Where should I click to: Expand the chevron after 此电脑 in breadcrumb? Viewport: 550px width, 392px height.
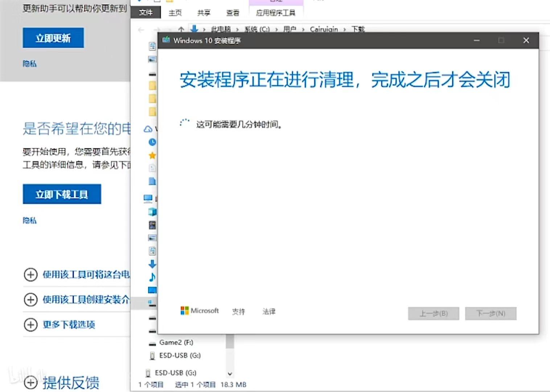[238, 29]
